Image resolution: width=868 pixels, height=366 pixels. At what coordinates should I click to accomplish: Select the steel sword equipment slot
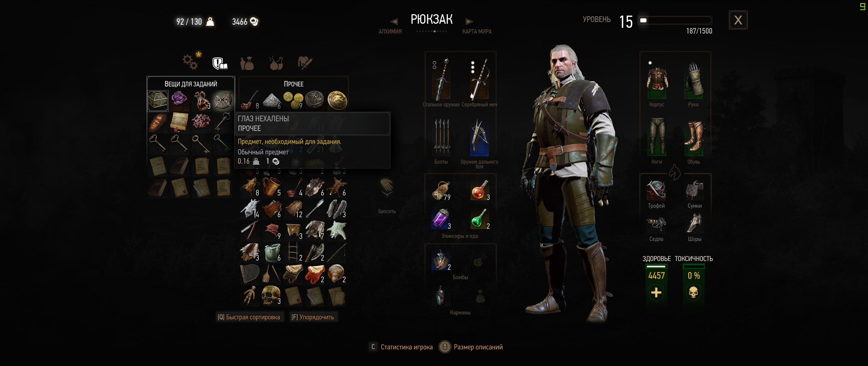(441, 79)
